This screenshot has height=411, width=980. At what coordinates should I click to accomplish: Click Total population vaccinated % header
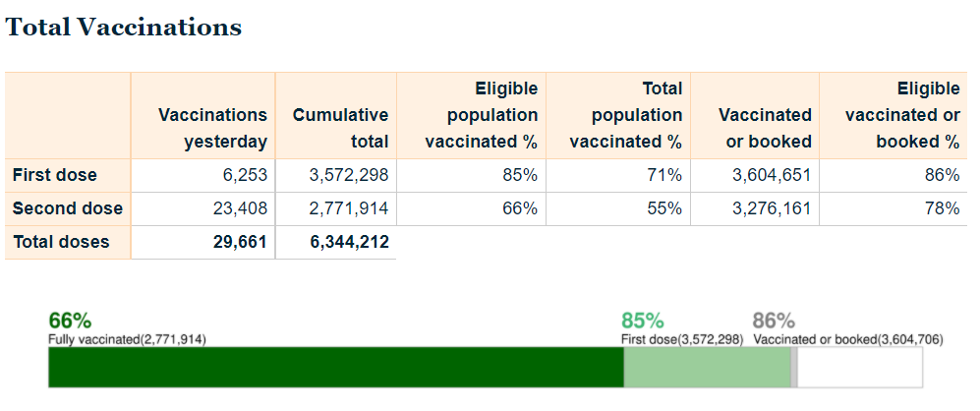coord(625,115)
